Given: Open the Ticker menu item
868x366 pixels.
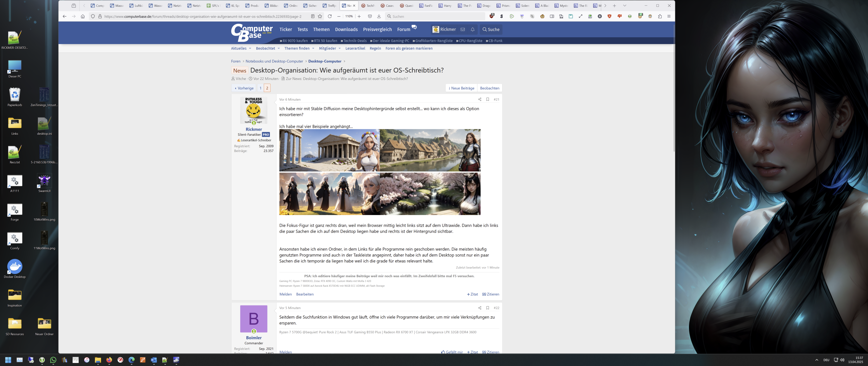Looking at the screenshot, I should [286, 29].
